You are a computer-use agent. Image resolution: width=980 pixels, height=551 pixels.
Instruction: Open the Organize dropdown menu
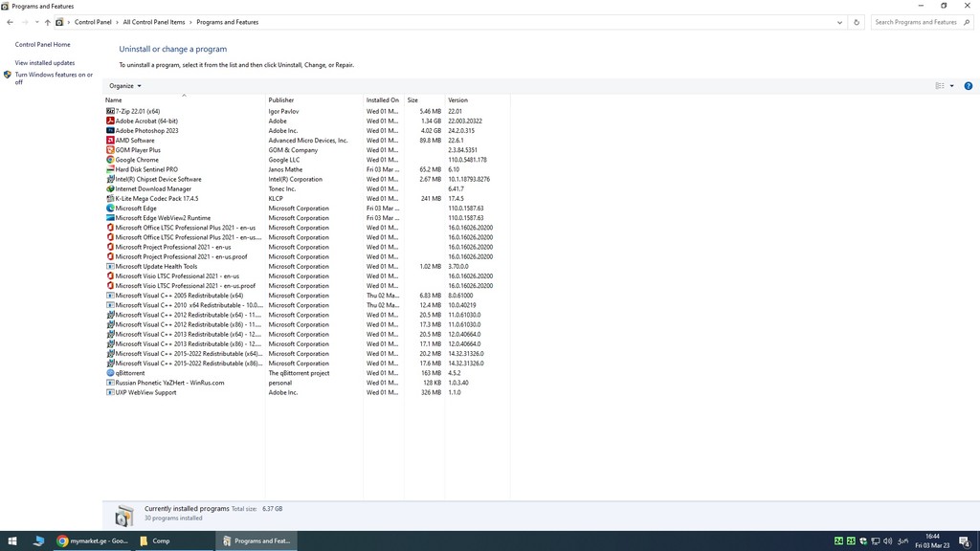(125, 86)
